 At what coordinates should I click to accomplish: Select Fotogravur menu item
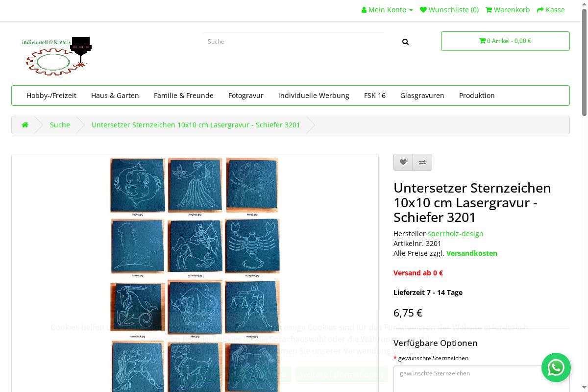(246, 96)
